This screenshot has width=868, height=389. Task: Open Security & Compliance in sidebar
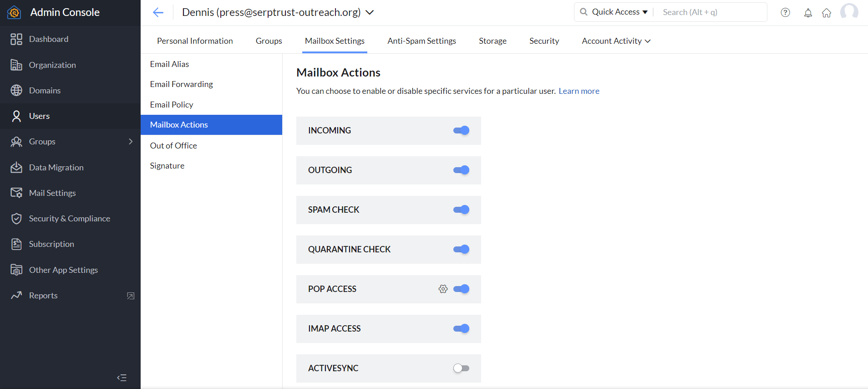click(70, 219)
